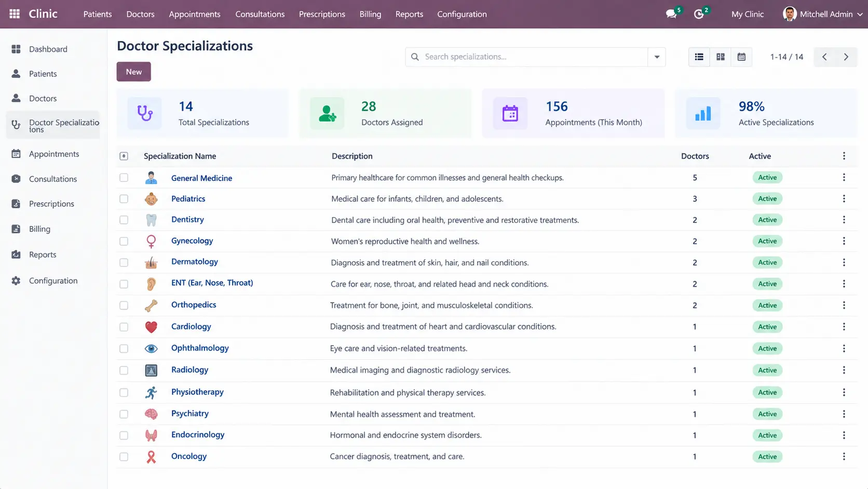Screen dimensions: 868x489
Task: Open the chat messages icon
Action: click(x=671, y=14)
